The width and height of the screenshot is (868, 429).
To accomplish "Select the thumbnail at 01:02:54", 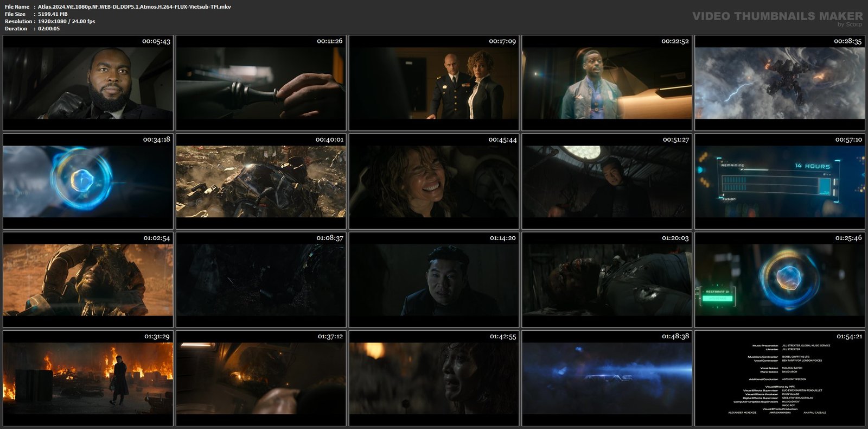I will point(88,280).
